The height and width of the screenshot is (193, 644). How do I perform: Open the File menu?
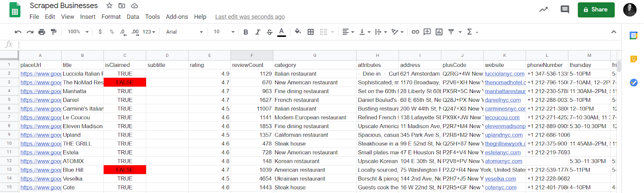pos(34,17)
